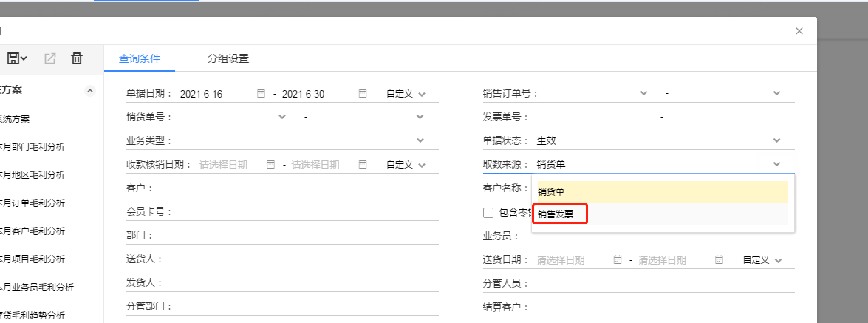This screenshot has height=323, width=868.
Task: Select 存货毛利趋势分析 scheme
Action: pos(32,316)
